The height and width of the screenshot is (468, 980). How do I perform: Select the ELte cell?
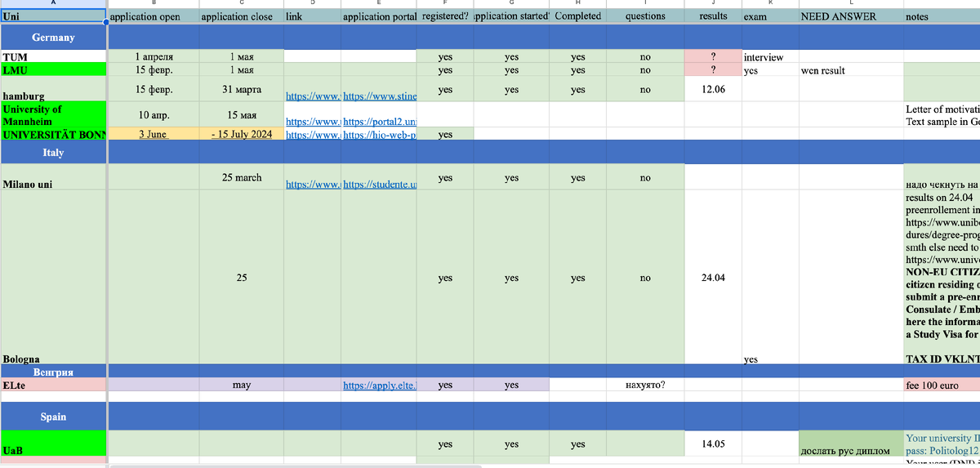(x=54, y=385)
